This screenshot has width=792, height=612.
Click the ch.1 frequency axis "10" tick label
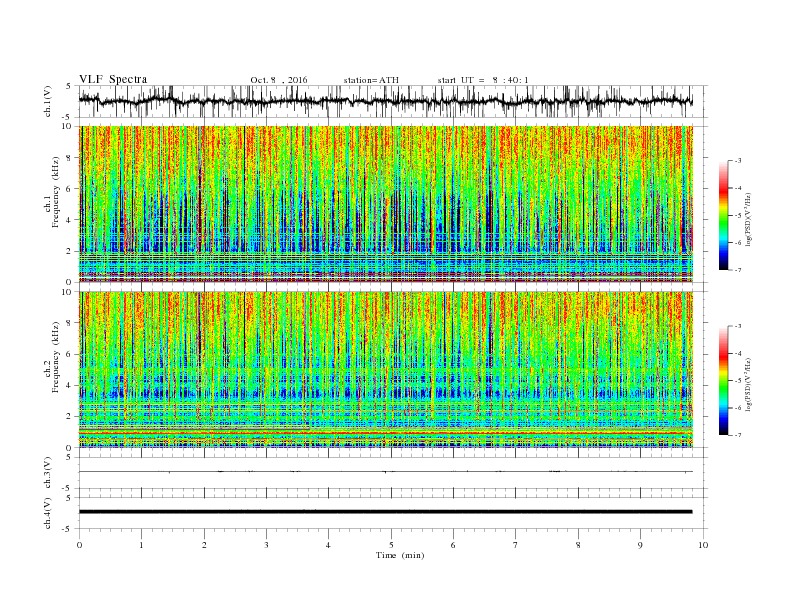(68, 126)
